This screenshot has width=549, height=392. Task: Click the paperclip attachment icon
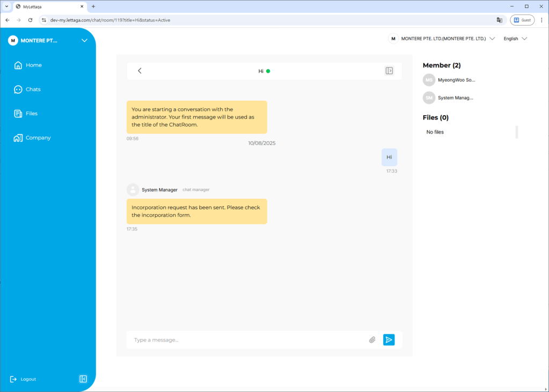coord(372,339)
